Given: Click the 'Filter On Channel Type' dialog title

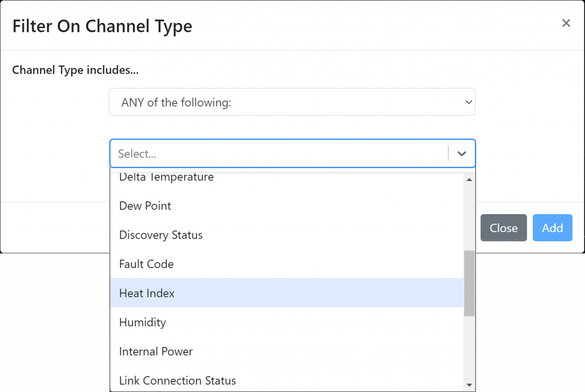Looking at the screenshot, I should pos(102,26).
